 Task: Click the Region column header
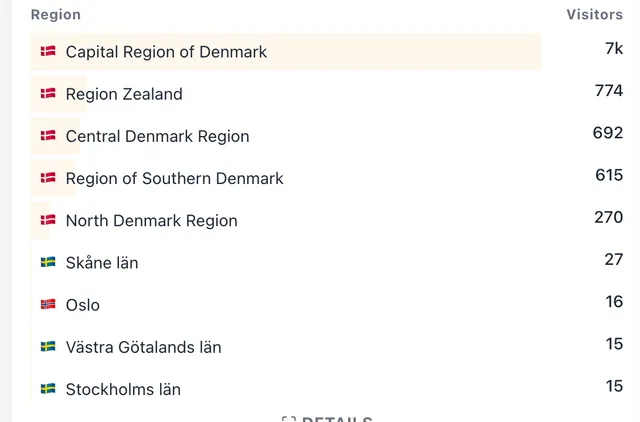point(56,15)
